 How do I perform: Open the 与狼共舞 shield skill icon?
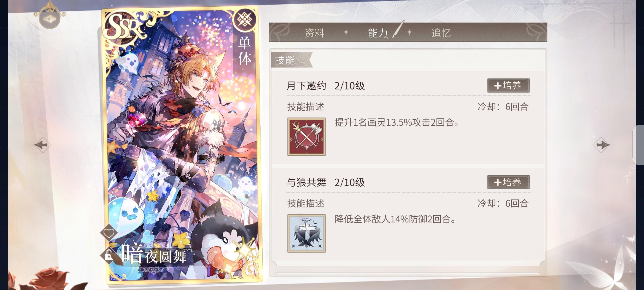click(306, 233)
